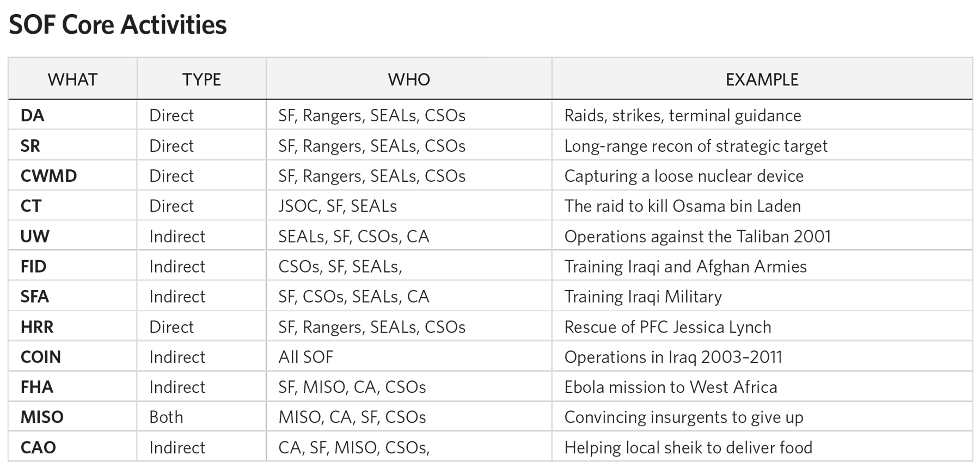Click the Training Iraqi Military example cell
This screenshot has width=980, height=468.
643,297
